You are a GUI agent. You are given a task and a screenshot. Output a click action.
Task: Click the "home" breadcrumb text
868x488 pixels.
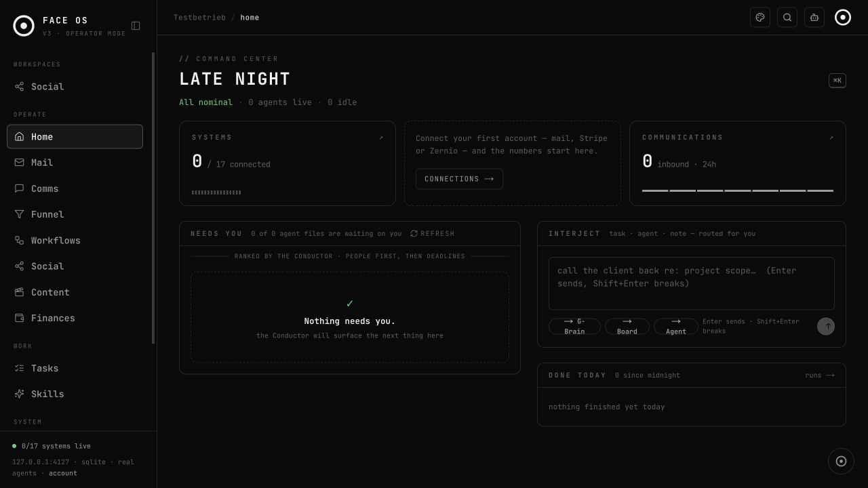pos(250,18)
